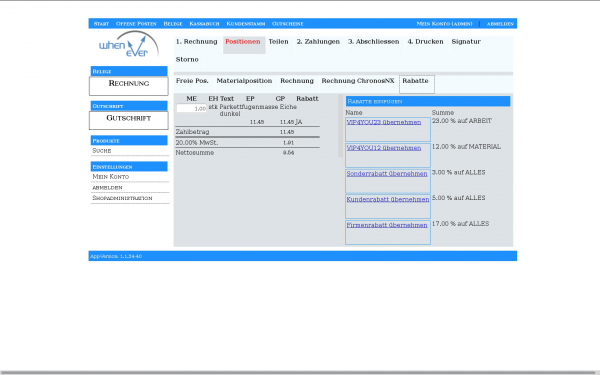Open Shopadministration in sidebar
The width and height of the screenshot is (600, 375).
[122, 198]
